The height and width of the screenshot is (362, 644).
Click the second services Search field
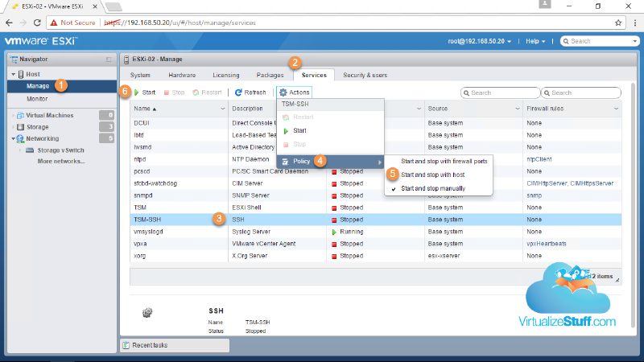580,93
